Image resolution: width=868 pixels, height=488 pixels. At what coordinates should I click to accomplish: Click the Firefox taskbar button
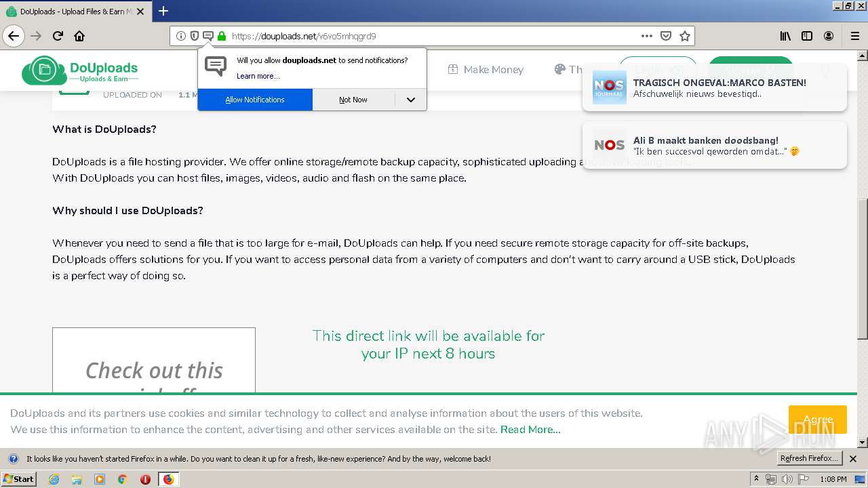(168, 479)
